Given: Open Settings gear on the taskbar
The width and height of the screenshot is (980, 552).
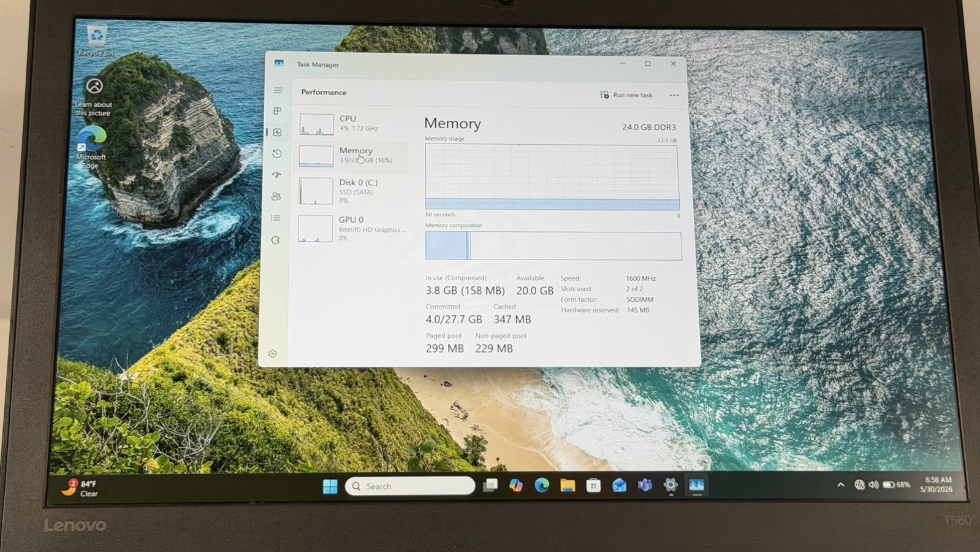Looking at the screenshot, I should (x=670, y=485).
